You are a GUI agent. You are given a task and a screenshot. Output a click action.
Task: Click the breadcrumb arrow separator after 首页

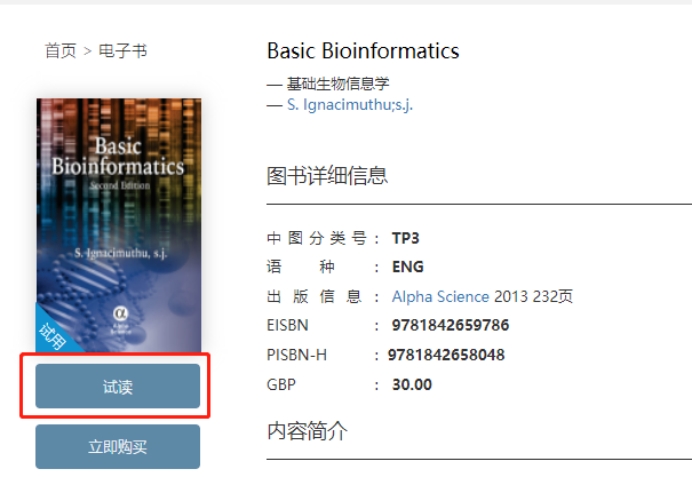coord(88,51)
